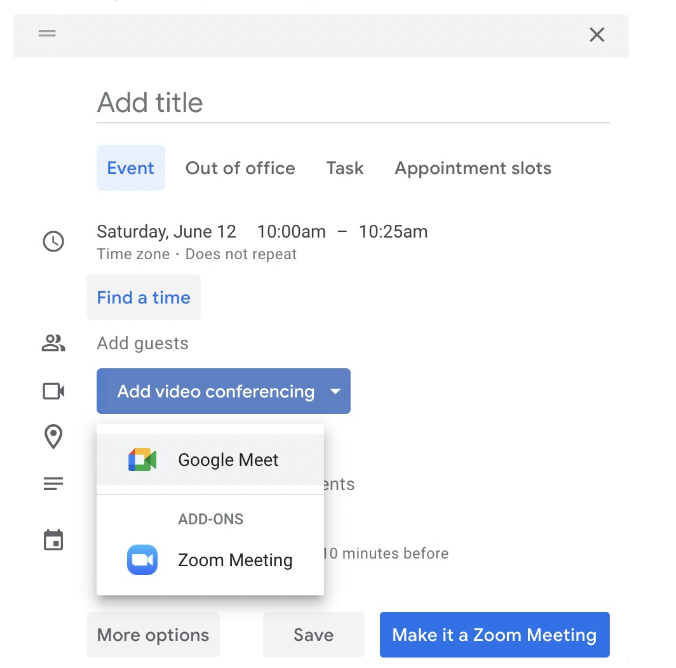Save the event
Screen dimensions: 676x668
pos(313,634)
